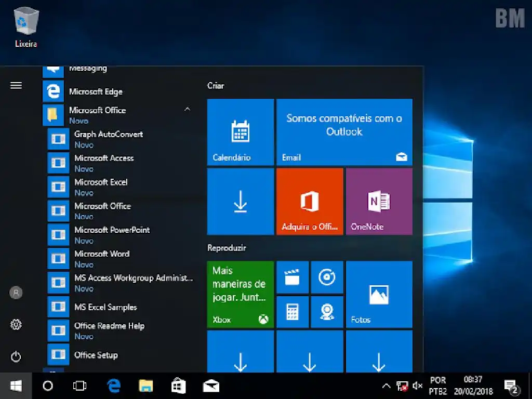Click the Power icon in Start menu
The image size is (532, 399).
(16, 356)
